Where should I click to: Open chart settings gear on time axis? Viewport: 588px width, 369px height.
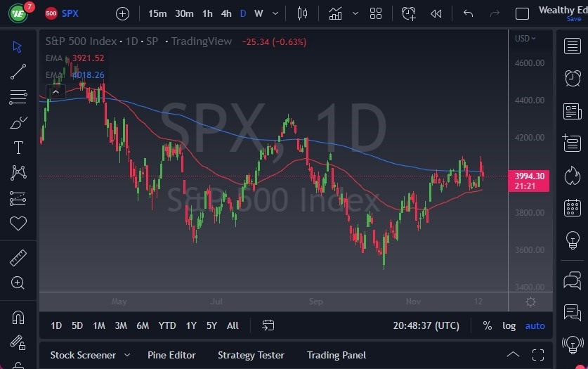530,302
